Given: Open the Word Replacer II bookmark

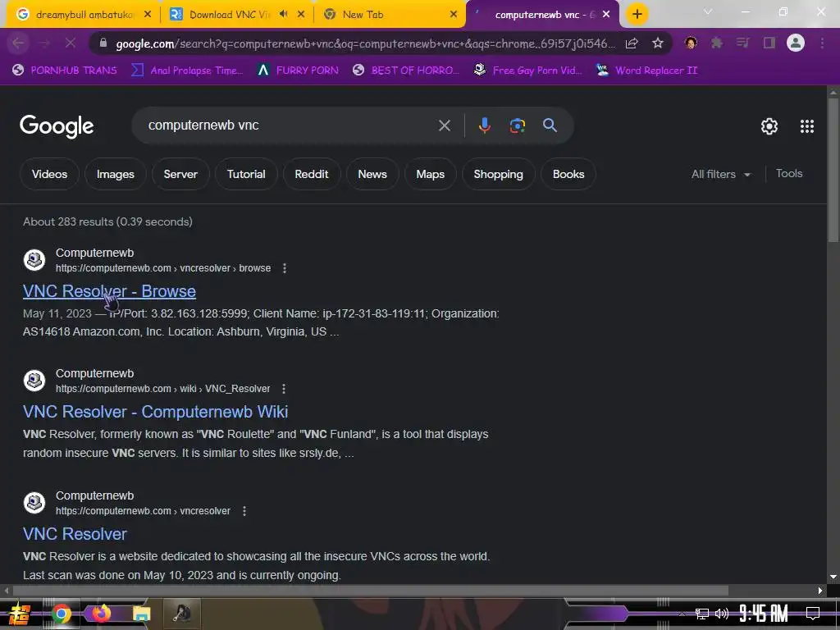Looking at the screenshot, I should click(646, 71).
